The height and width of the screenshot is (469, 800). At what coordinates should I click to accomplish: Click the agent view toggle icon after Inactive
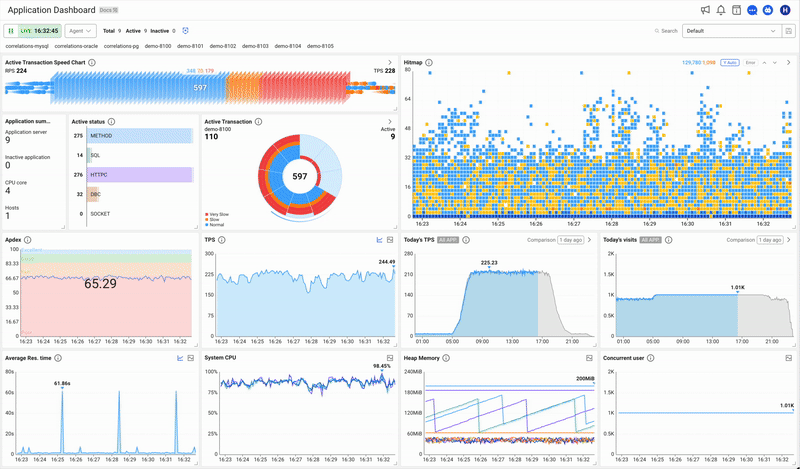pyautogui.click(x=186, y=31)
